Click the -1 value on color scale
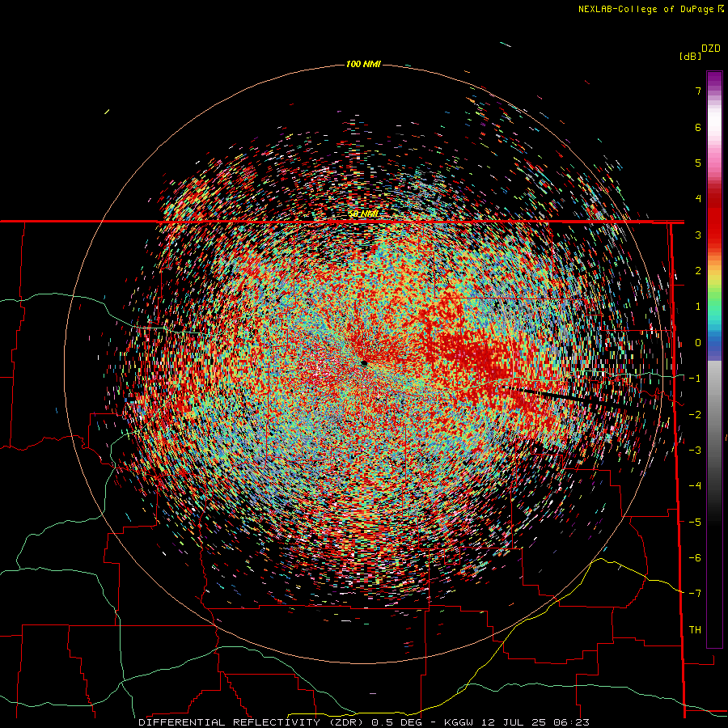 click(695, 379)
